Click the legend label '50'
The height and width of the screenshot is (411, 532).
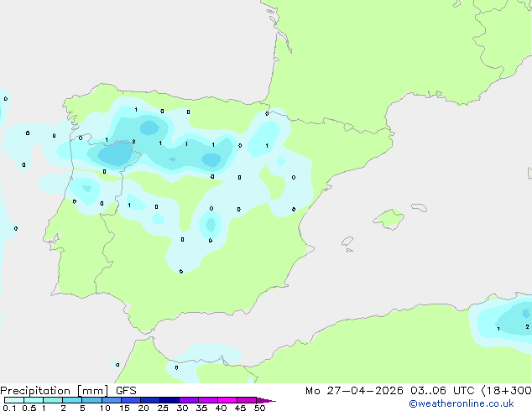coord(259,408)
